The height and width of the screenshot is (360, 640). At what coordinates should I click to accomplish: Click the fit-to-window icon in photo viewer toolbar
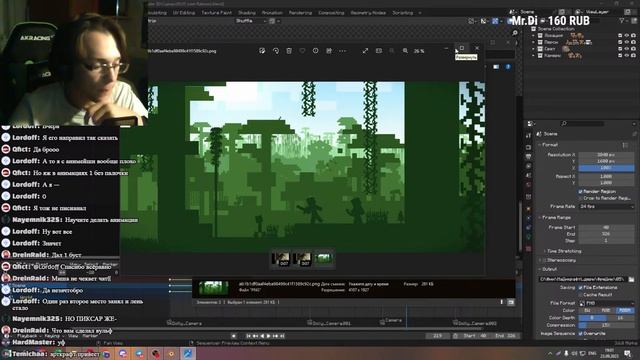click(379, 51)
